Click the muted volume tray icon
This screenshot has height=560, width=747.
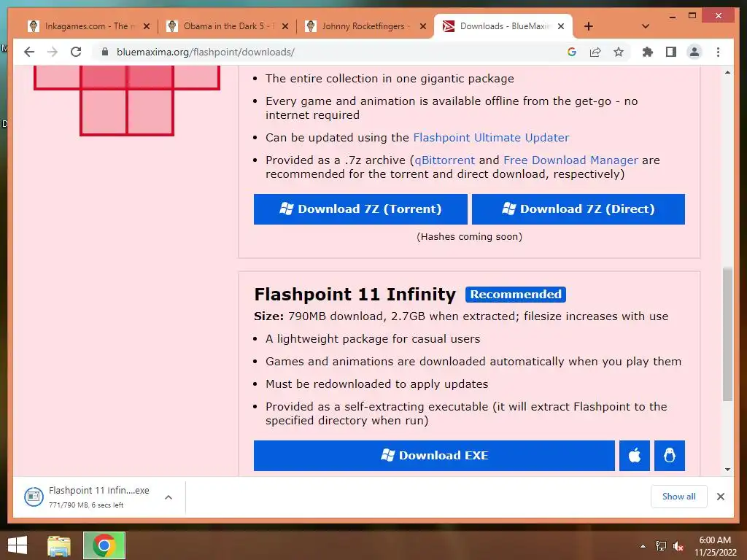pyautogui.click(x=678, y=546)
